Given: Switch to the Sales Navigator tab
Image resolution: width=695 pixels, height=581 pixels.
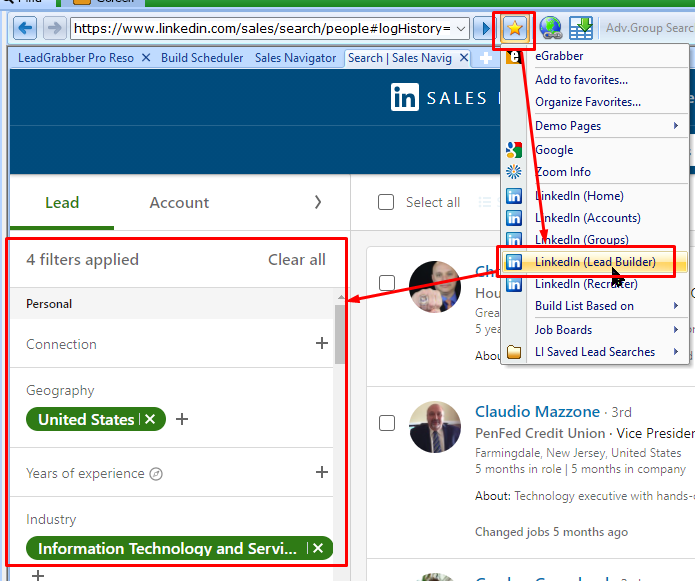Looking at the screenshot, I should [296, 58].
